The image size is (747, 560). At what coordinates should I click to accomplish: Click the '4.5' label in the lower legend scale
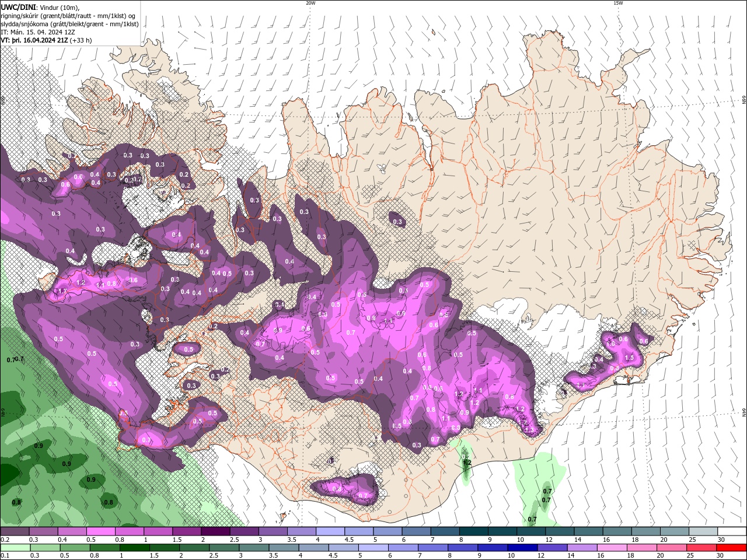point(333,556)
